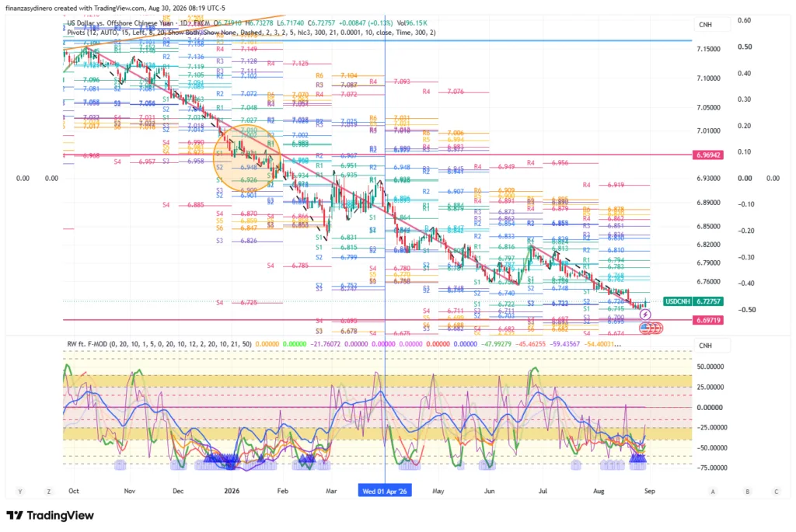796x532 pixels.
Task: Click the Nov label on time axis
Action: coord(130,491)
